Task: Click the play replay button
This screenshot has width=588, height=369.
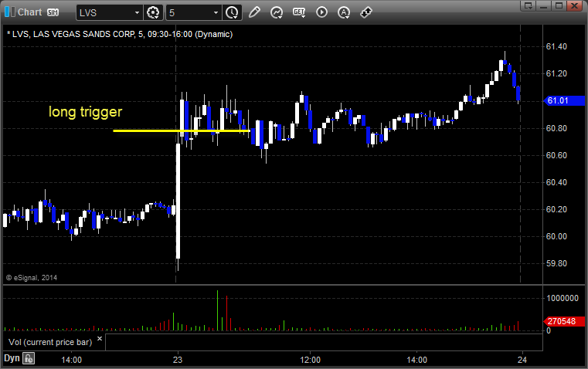Action: (321, 12)
